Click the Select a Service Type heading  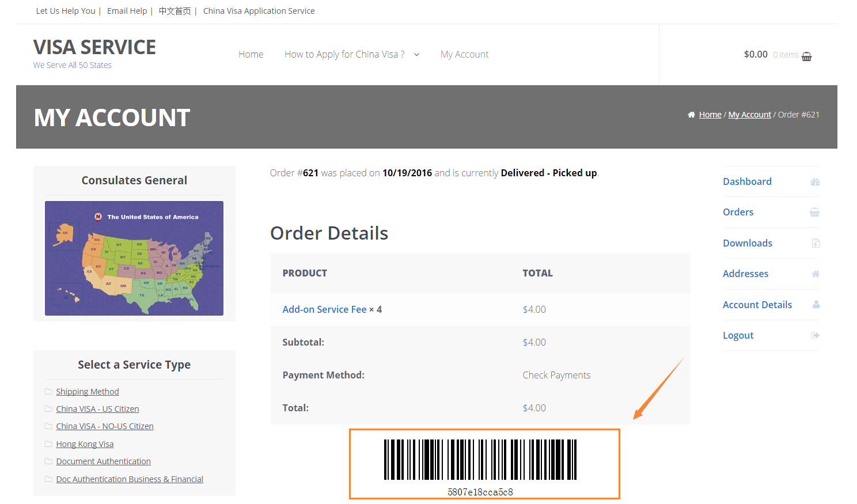coord(134,365)
